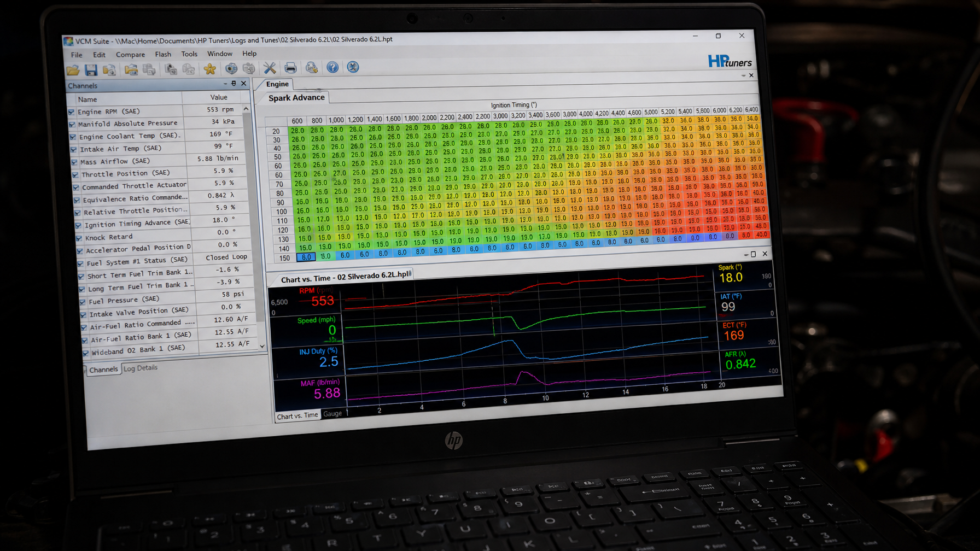Screen dimensions: 980x551
Task: Click the greyed-out documents icon after compare folder
Action: 149,69
